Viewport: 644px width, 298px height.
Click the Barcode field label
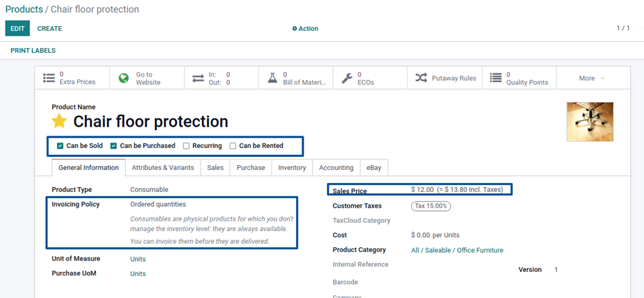(x=345, y=282)
